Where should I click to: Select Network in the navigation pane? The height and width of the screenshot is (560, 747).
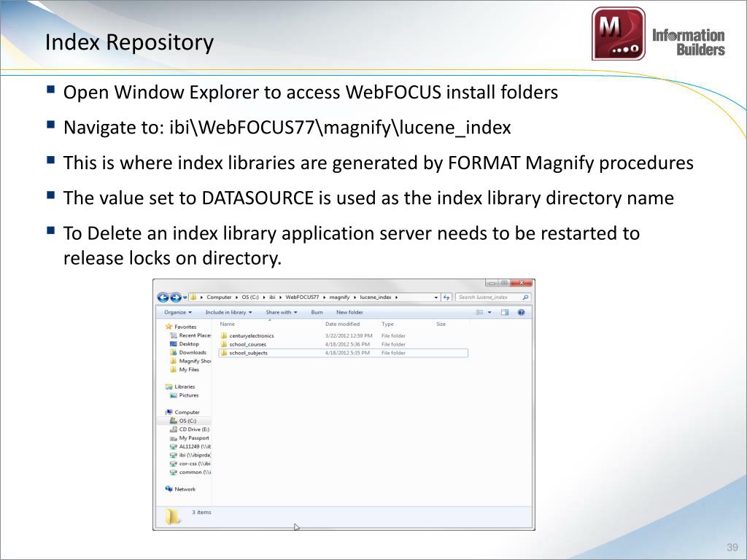185,489
